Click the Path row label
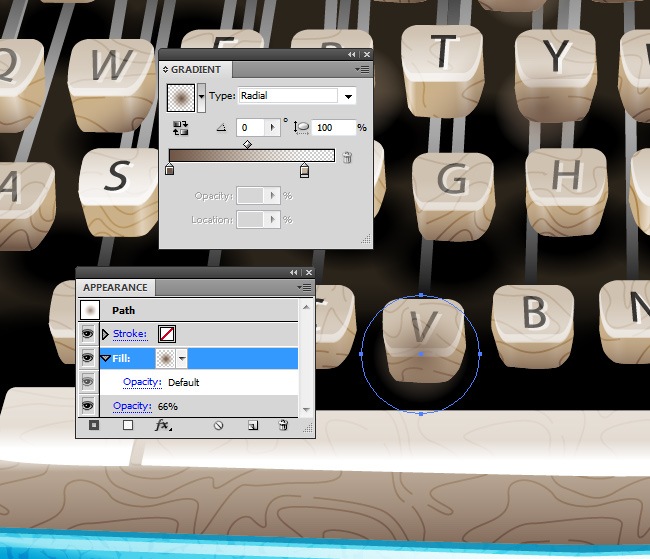This screenshot has height=559, width=650. (124, 310)
